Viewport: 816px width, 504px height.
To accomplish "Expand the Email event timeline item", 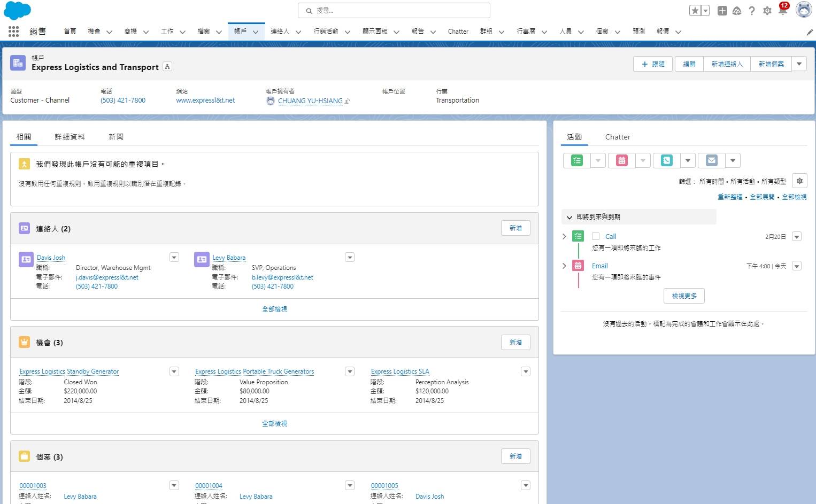I will point(564,266).
